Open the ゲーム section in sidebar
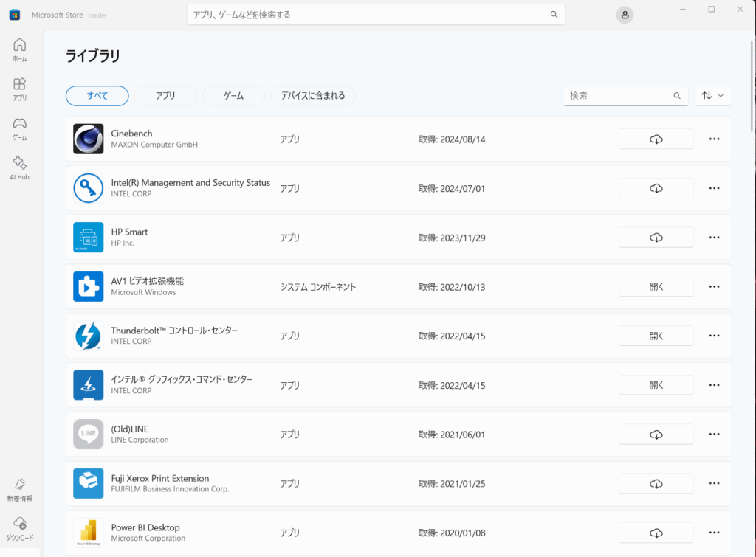 (20, 128)
